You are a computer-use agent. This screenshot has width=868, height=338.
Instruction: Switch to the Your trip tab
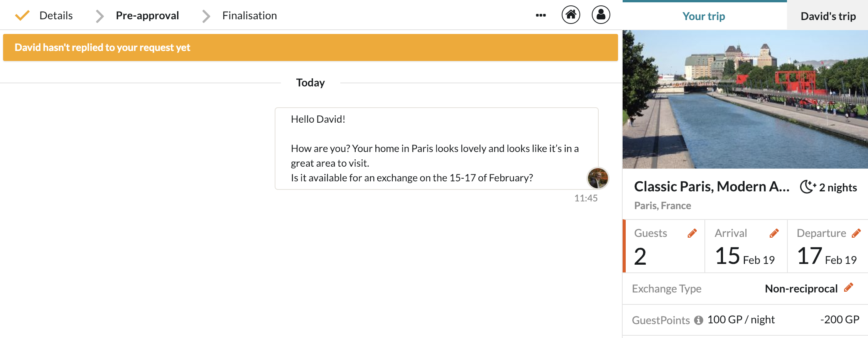[704, 16]
